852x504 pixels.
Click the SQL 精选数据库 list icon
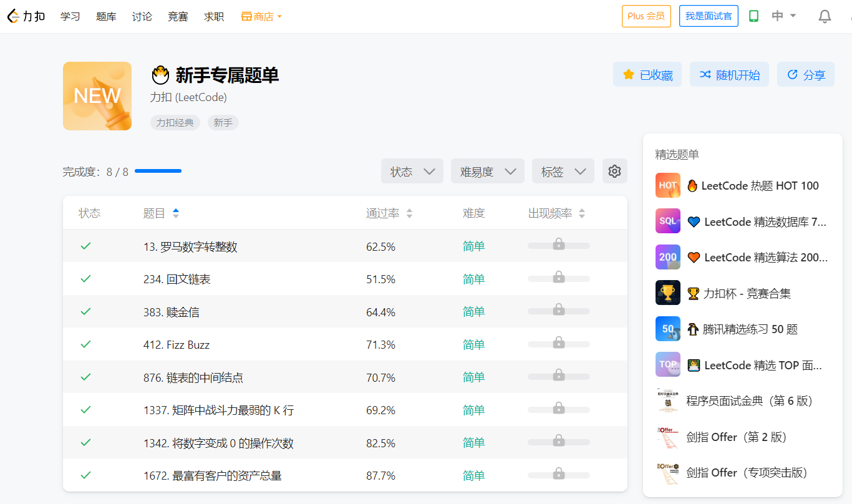668,221
